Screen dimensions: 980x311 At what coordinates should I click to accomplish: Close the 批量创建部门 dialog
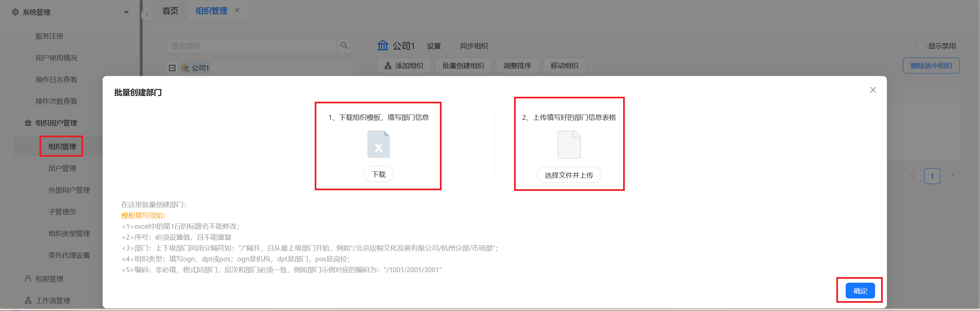873,90
